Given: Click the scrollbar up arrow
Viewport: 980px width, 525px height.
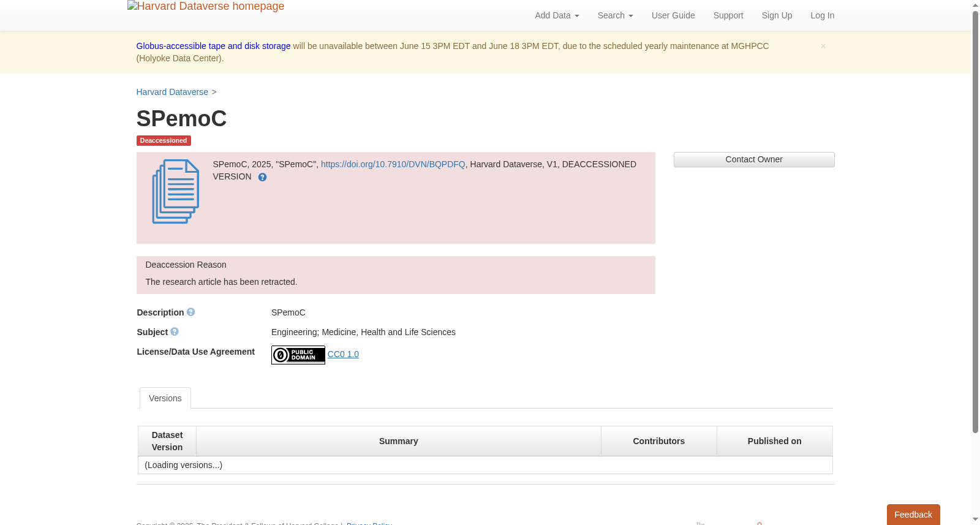Looking at the screenshot, I should click(x=976, y=5).
